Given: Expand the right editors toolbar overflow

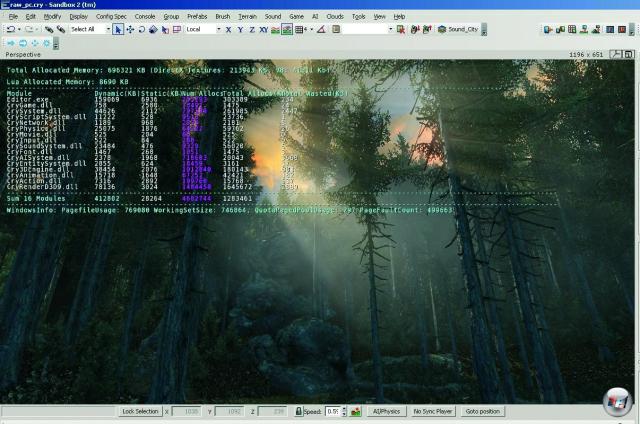Looking at the screenshot, I should click(632, 29).
